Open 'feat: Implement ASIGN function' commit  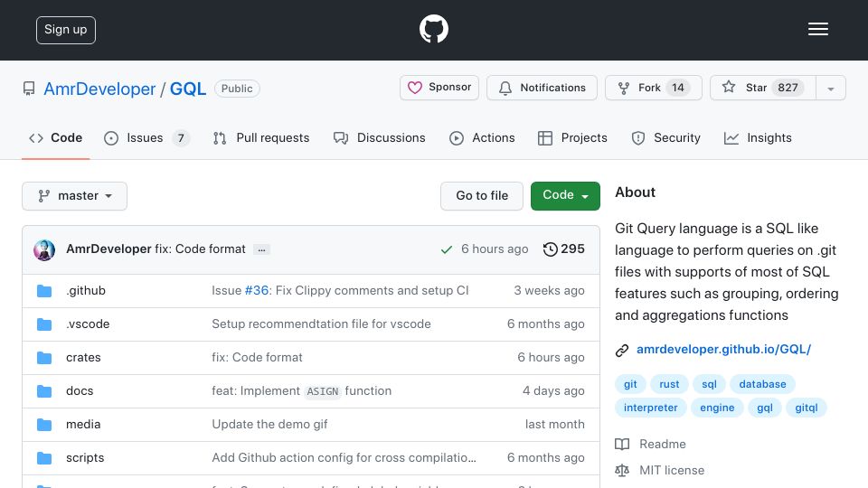pyautogui.click(x=302, y=390)
